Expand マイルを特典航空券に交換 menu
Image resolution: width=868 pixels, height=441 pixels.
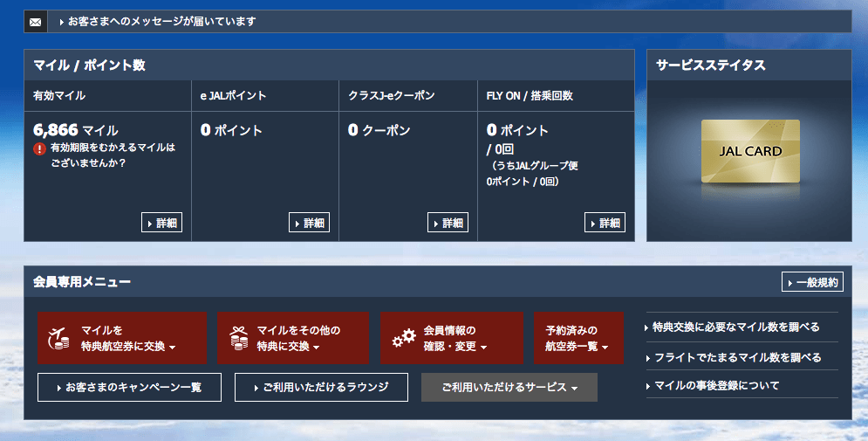[122, 338]
